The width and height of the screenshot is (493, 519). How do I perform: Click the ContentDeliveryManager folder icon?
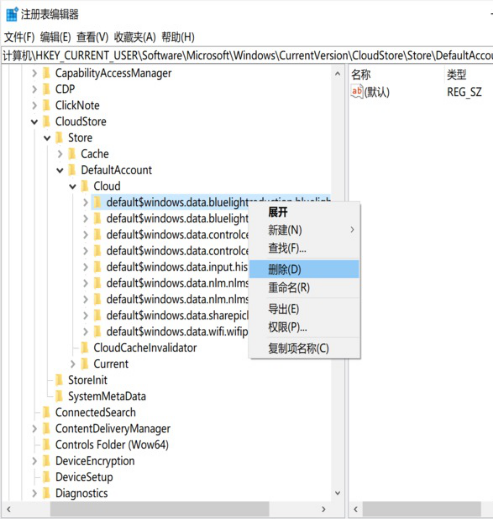point(47,428)
